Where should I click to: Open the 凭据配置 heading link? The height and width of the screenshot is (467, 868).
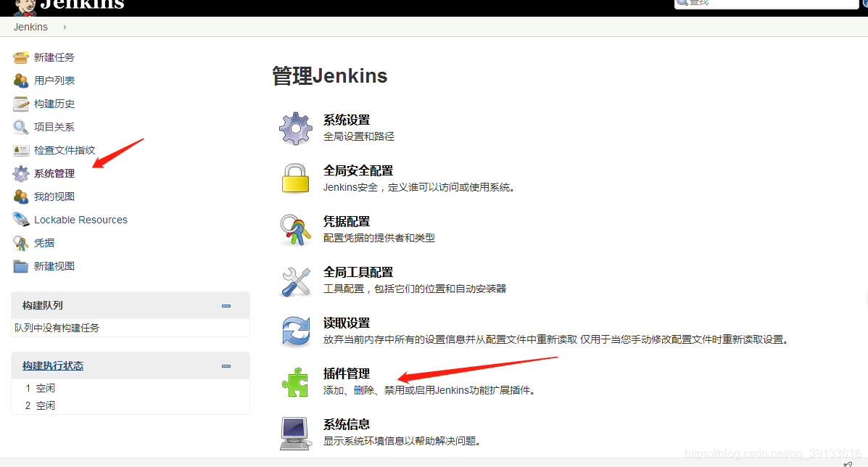(x=347, y=222)
